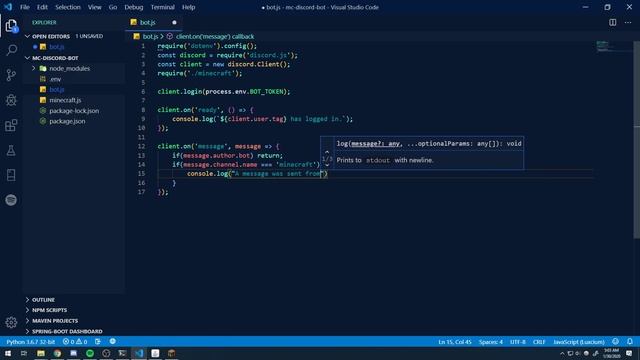Open the Explorer view in activity bar
The width and height of the screenshot is (640, 360).
(x=11, y=26)
